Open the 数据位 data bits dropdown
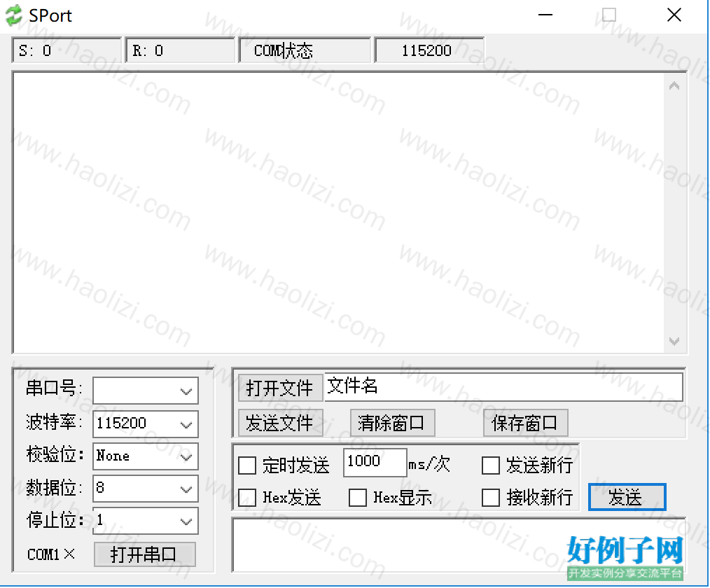Viewport: 710px width, 588px height. coord(146,489)
